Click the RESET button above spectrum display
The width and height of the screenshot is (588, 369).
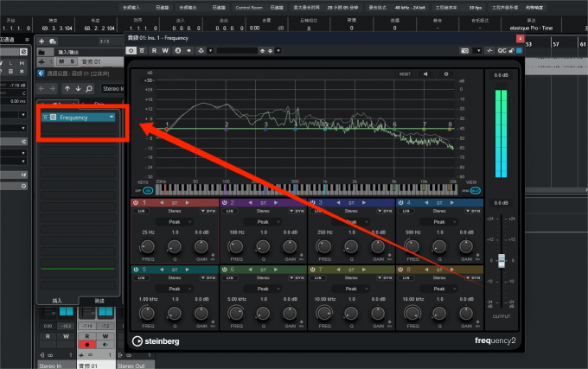click(405, 74)
